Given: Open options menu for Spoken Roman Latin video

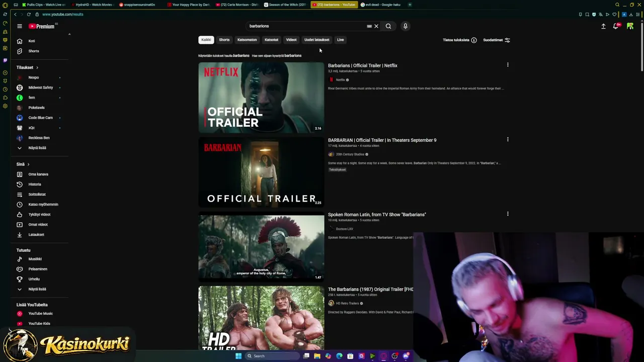Looking at the screenshot, I should [x=508, y=214].
